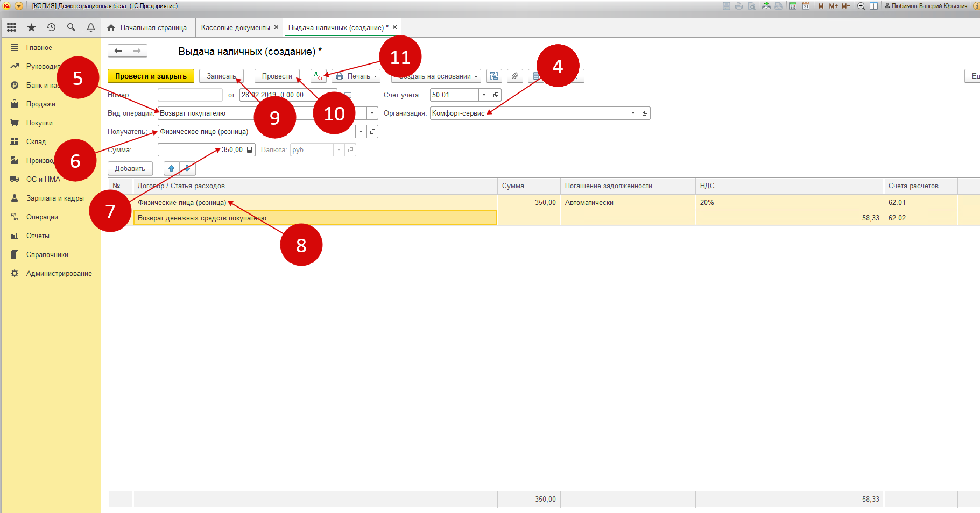This screenshot has height=513, width=980.
Task: Open Favorites via the star icon
Action: pyautogui.click(x=31, y=27)
